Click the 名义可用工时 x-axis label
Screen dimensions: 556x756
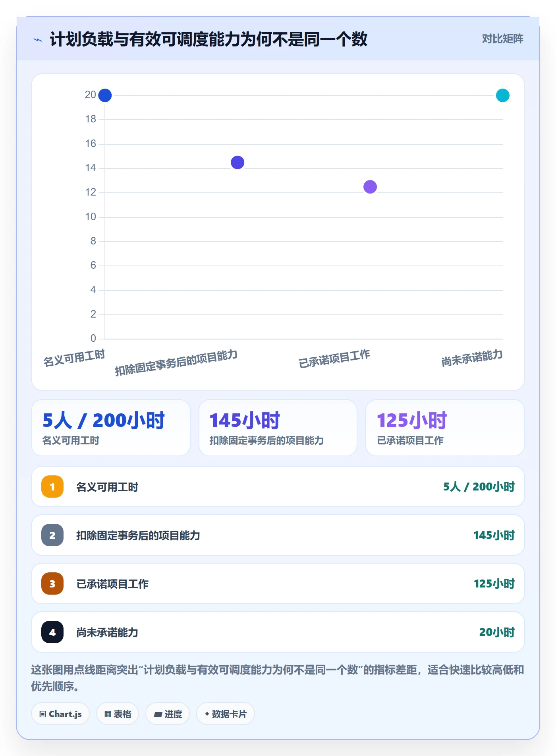pos(74,358)
